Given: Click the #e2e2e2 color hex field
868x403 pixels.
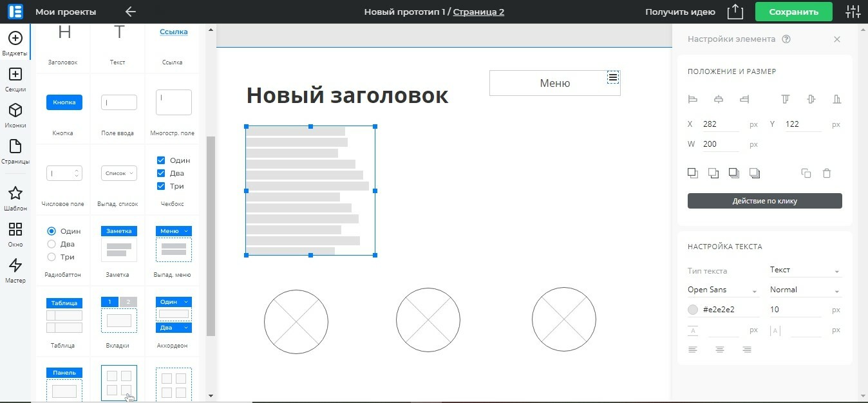Looking at the screenshot, I should (x=732, y=310).
